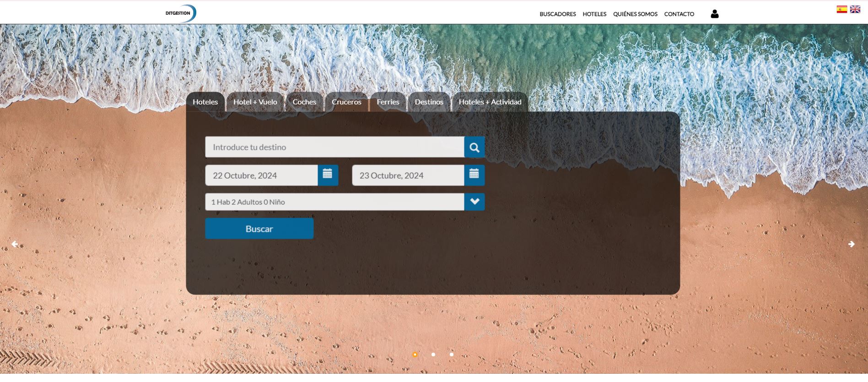The height and width of the screenshot is (382, 868).
Task: Switch language with the Spanish flag
Action: (841, 9)
